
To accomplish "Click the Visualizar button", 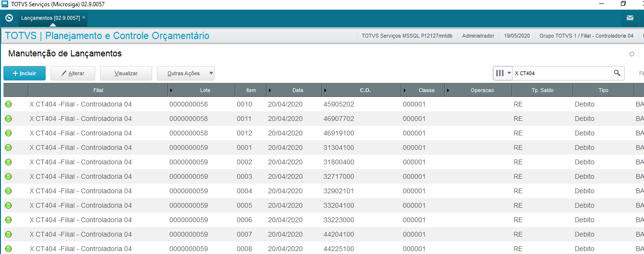I will click(126, 73).
